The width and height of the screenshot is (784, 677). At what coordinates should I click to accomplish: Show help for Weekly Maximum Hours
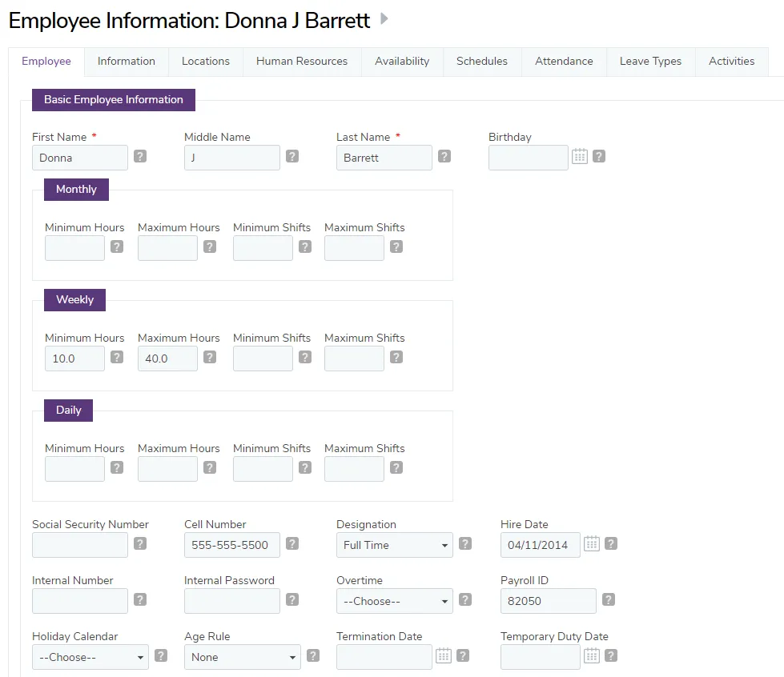[210, 357]
